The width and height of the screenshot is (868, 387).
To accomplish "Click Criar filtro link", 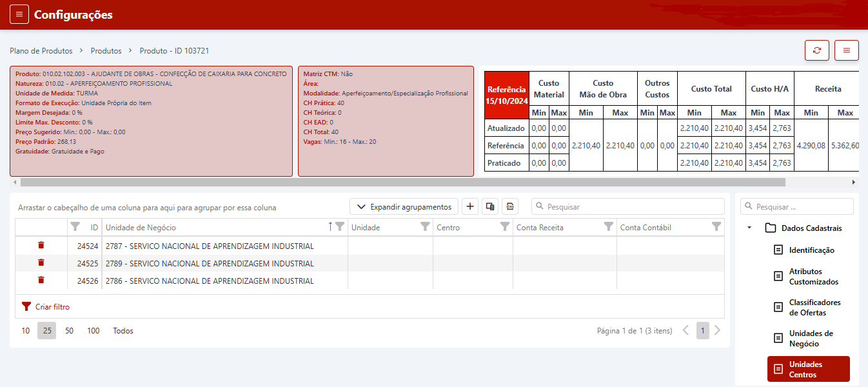I will 52,307.
